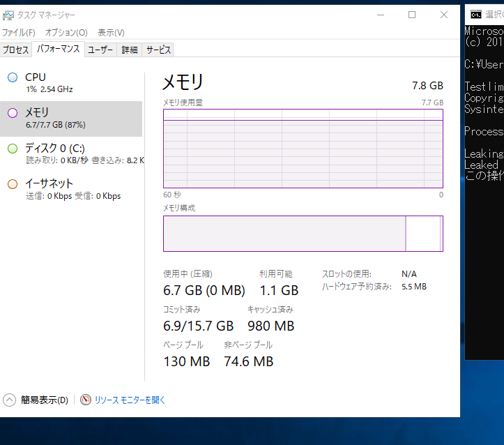The image size is (504, 445).
Task: Close the Task Manager window
Action: click(x=444, y=15)
